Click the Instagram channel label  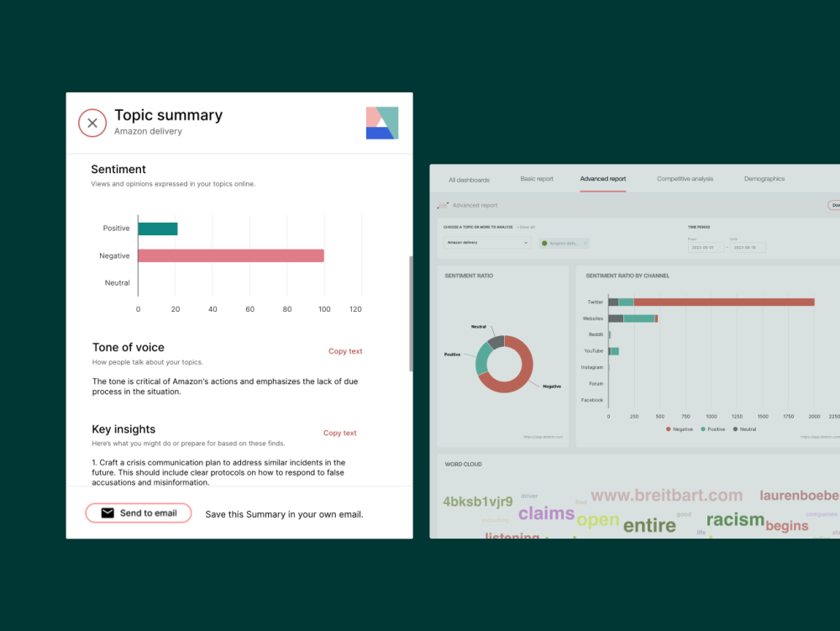click(x=592, y=367)
